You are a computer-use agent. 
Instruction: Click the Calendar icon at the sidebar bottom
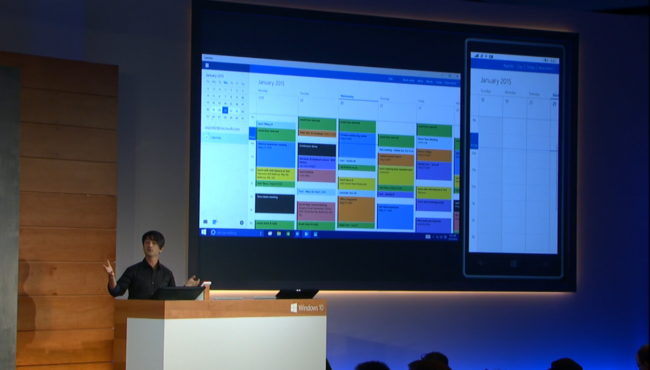click(215, 222)
